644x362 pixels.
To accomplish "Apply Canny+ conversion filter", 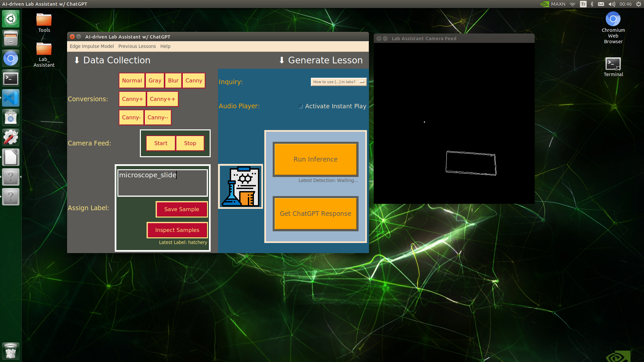I will pyautogui.click(x=132, y=99).
